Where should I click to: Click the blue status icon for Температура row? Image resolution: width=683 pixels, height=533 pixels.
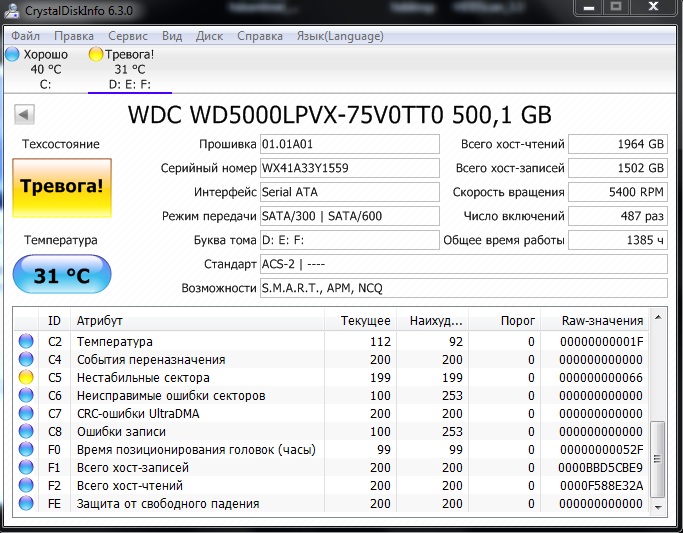(x=25, y=342)
